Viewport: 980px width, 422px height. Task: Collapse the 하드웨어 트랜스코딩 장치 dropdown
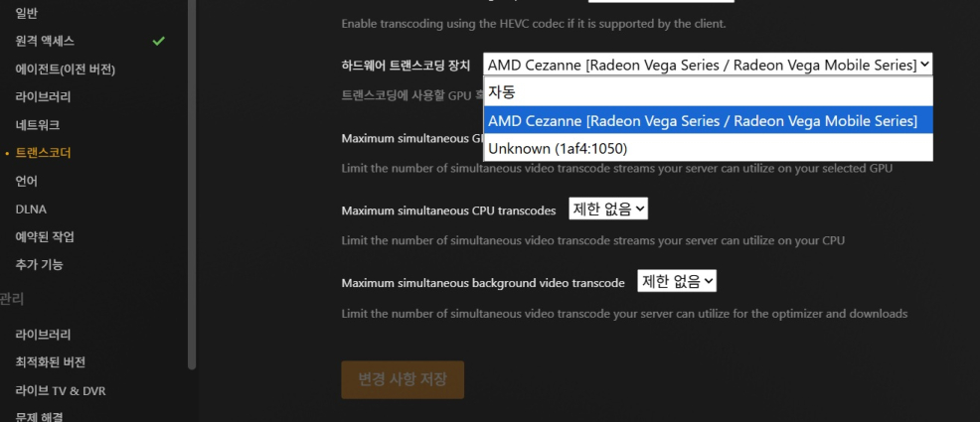pos(708,65)
